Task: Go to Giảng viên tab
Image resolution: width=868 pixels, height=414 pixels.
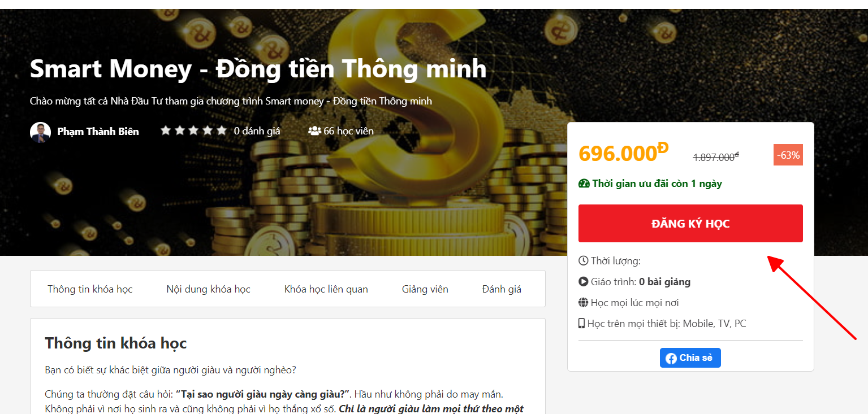Action: tap(425, 289)
